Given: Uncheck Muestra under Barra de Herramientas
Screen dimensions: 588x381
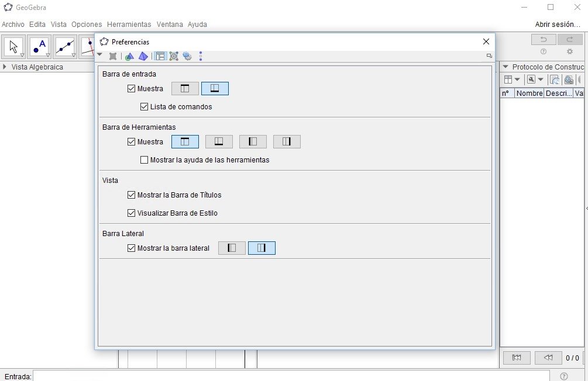Looking at the screenshot, I should [x=131, y=142].
